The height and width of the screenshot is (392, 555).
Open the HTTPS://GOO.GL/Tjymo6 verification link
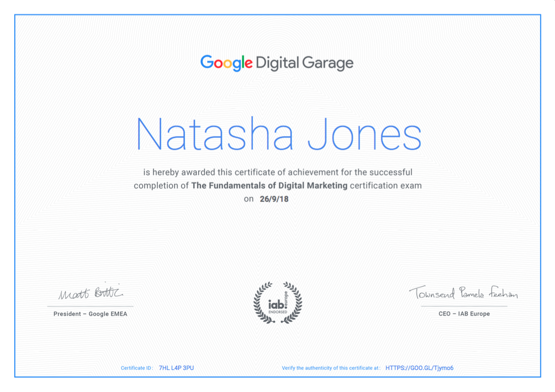tap(419, 368)
